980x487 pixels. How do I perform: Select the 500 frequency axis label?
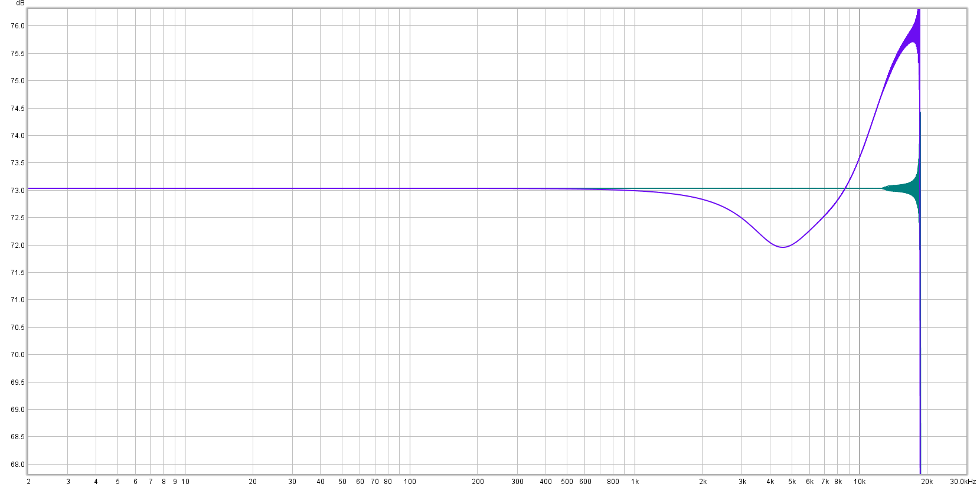point(567,482)
